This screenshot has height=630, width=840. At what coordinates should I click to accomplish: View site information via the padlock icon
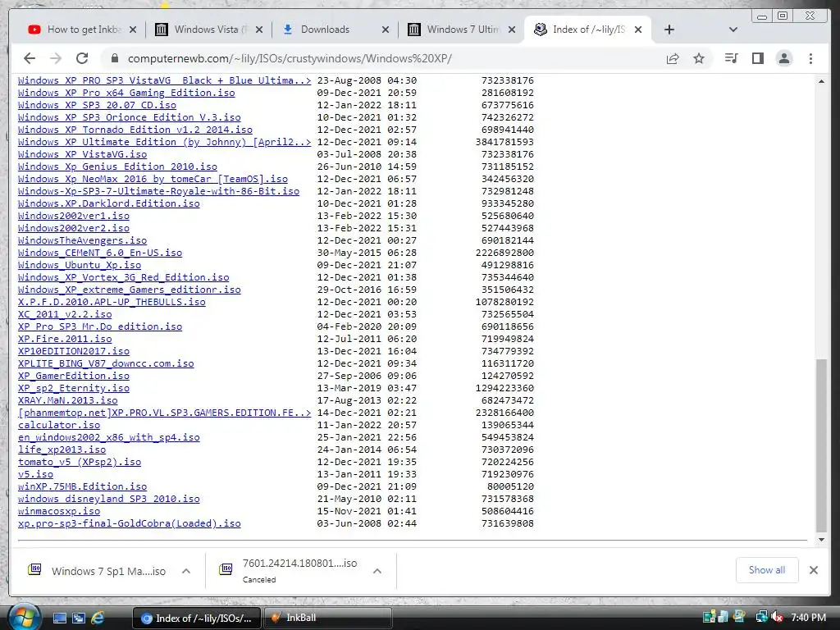(x=114, y=58)
